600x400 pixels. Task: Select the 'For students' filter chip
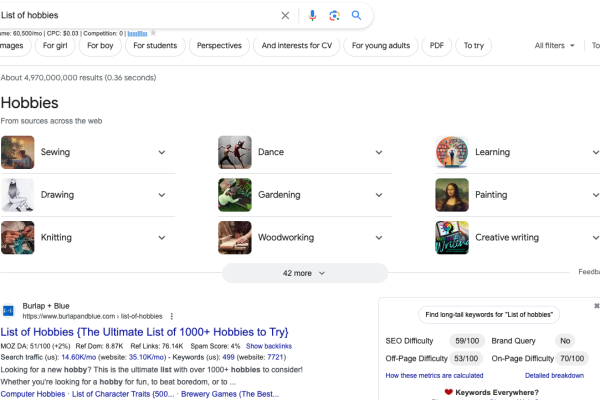(x=155, y=46)
